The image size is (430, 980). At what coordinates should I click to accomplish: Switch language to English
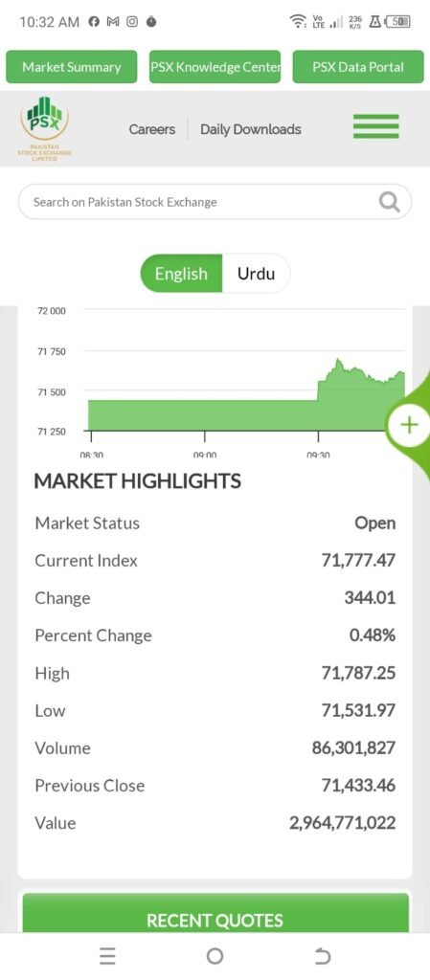tap(181, 273)
